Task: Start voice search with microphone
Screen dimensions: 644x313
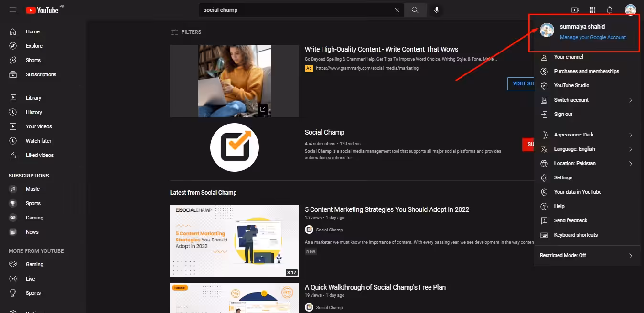Action: [x=436, y=10]
